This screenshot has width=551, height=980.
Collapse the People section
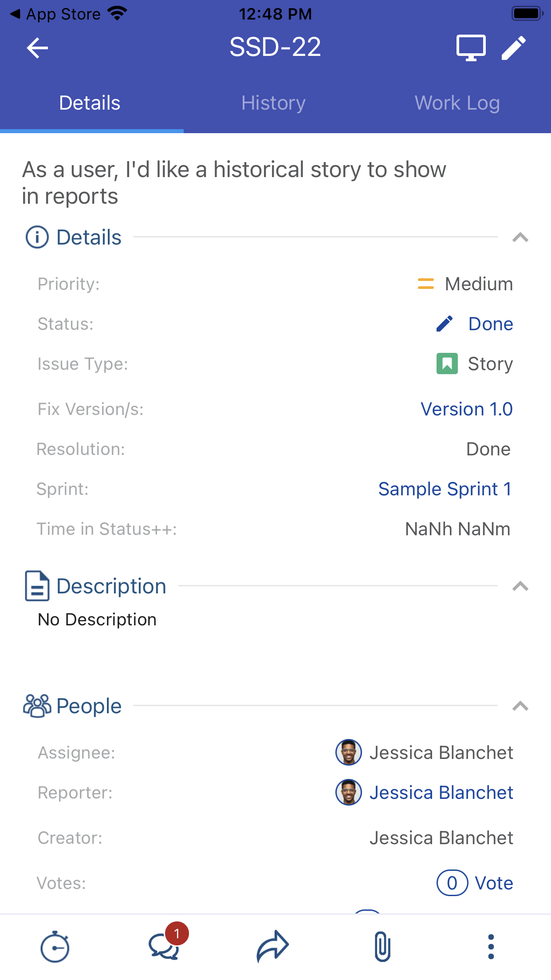520,706
